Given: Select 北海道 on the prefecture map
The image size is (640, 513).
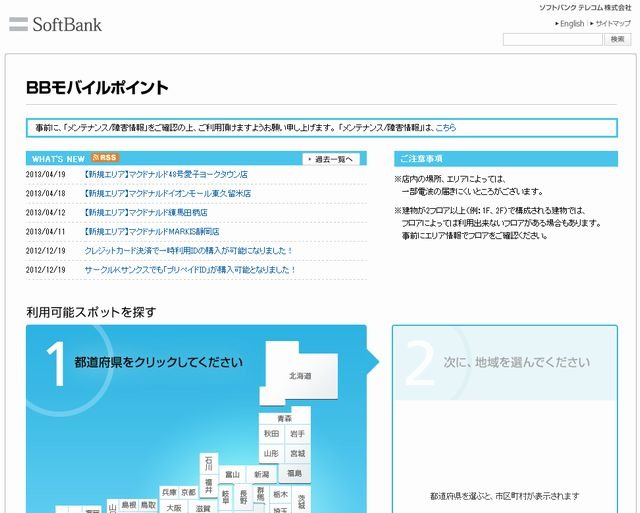Looking at the screenshot, I should pyautogui.click(x=300, y=376).
